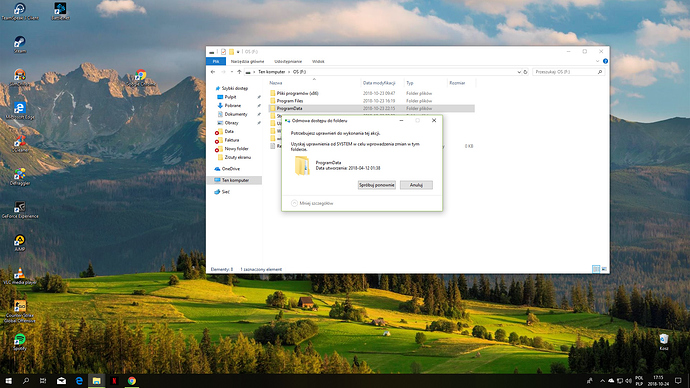Expand the ribbon with the chevron
The height and width of the screenshot is (388, 690).
point(597,62)
